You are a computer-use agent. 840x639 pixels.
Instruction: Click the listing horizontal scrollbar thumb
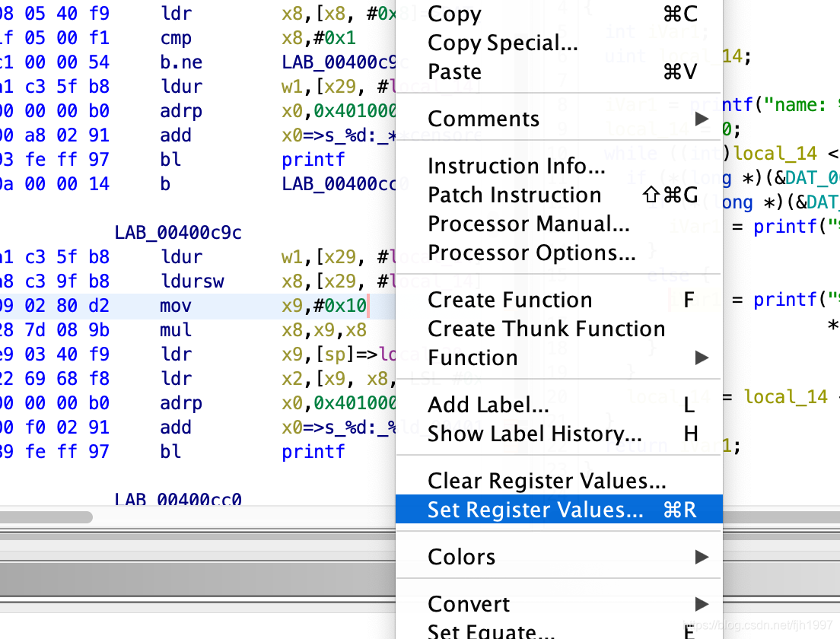pos(46,517)
